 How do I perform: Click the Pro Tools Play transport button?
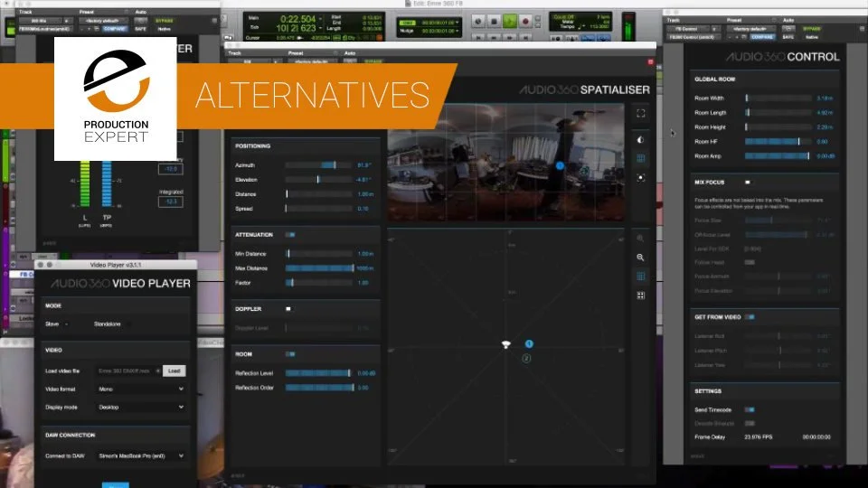[x=510, y=22]
